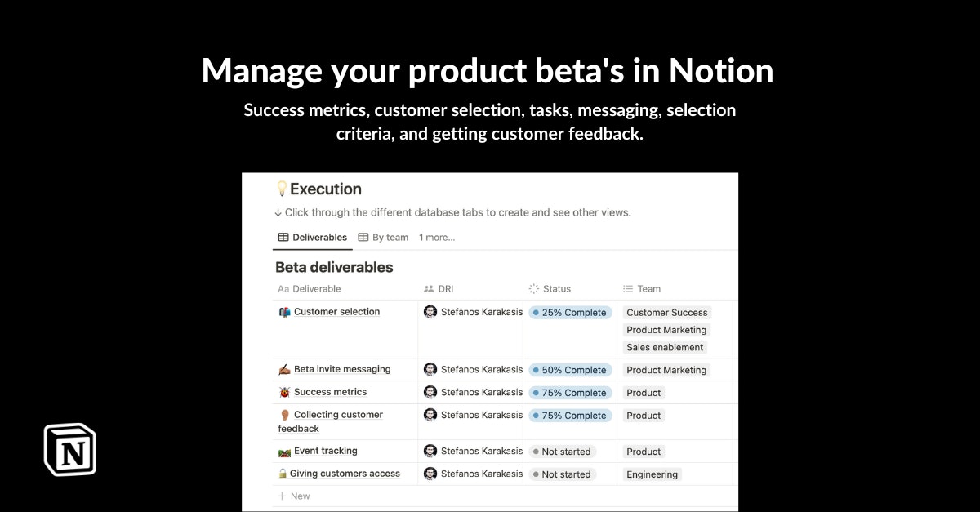Open the Giving customers access page
Image resolution: width=980 pixels, height=512 pixels.
[345, 474]
